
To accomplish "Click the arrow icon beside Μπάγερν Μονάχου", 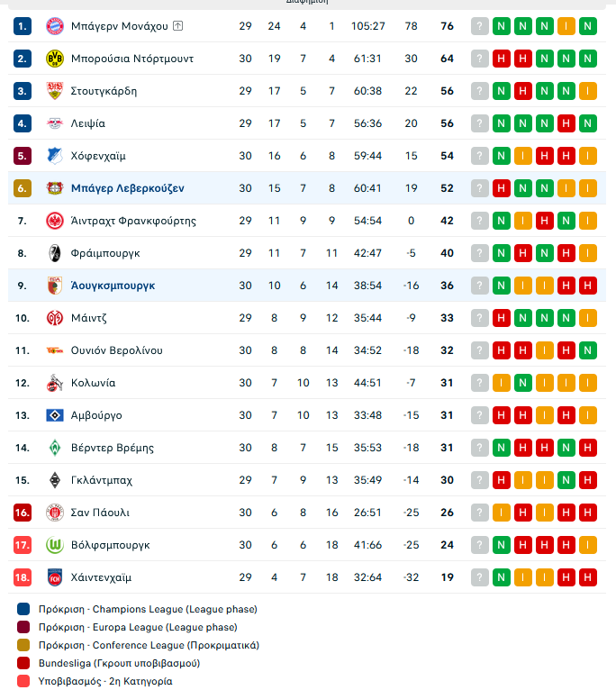I will pos(177,26).
